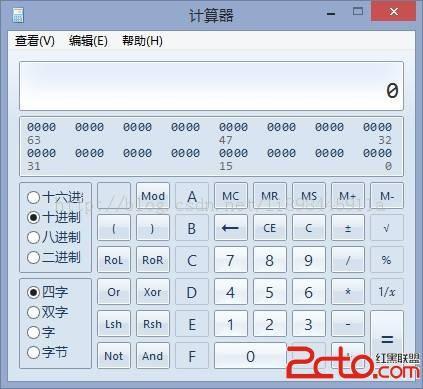The height and width of the screenshot is (389, 423).
Task: Open the 编辑(E) menu
Action: pyautogui.click(x=88, y=41)
